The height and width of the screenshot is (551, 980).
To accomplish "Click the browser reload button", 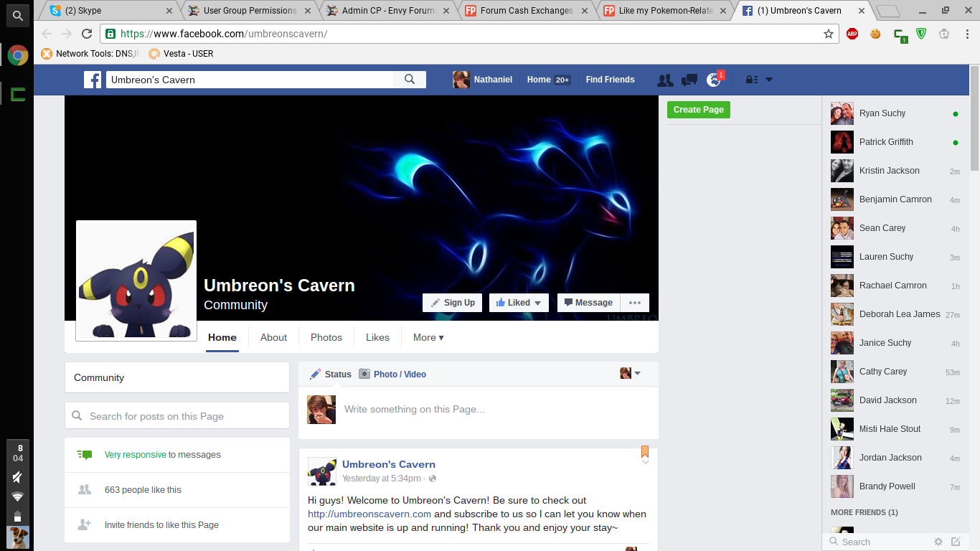I will 87,34.
